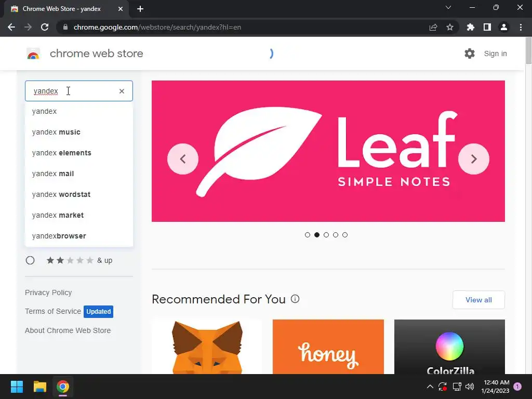Click the Chrome Web Store logo
532x399 pixels.
pyautogui.click(x=33, y=54)
